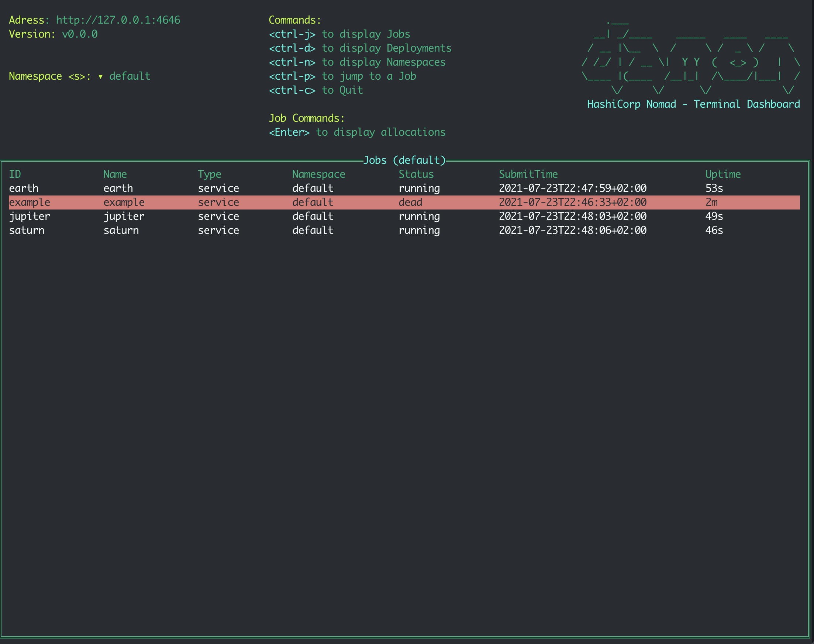The height and width of the screenshot is (644, 814).
Task: Click the Status column header
Action: point(416,174)
